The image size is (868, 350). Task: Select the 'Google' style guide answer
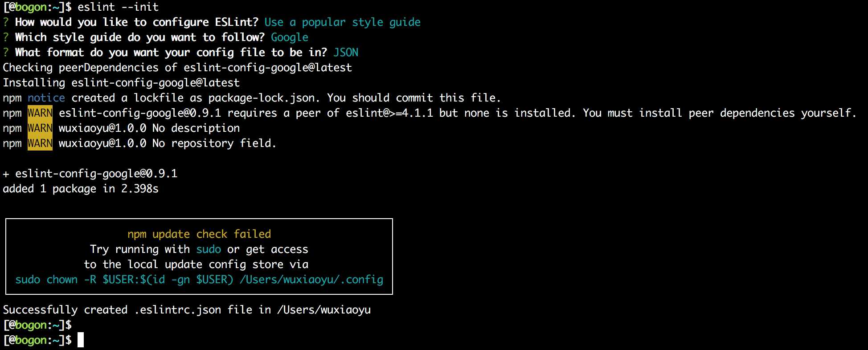tap(289, 37)
